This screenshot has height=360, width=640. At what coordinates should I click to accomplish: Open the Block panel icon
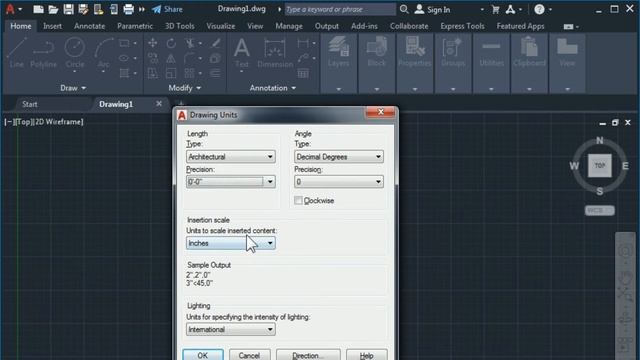pyautogui.click(x=376, y=51)
